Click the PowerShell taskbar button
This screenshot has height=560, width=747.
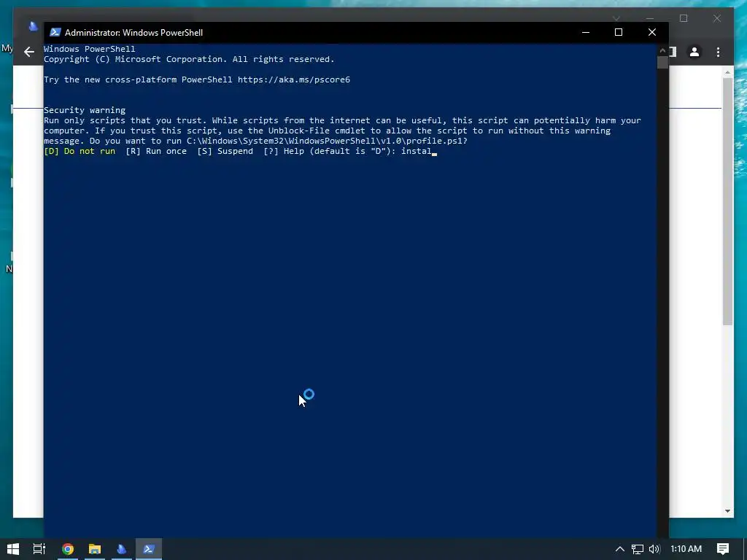[149, 549]
